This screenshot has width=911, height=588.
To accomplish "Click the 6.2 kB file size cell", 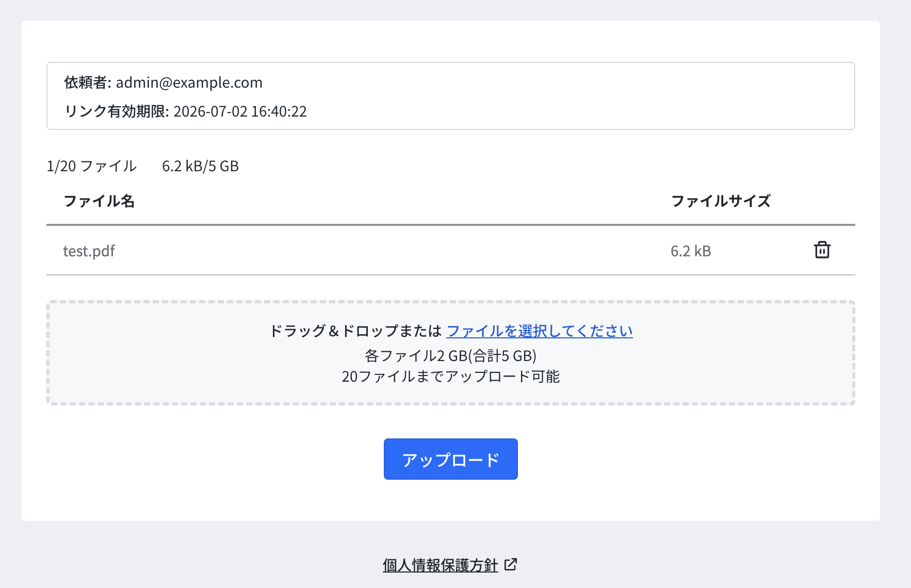I will [x=691, y=251].
